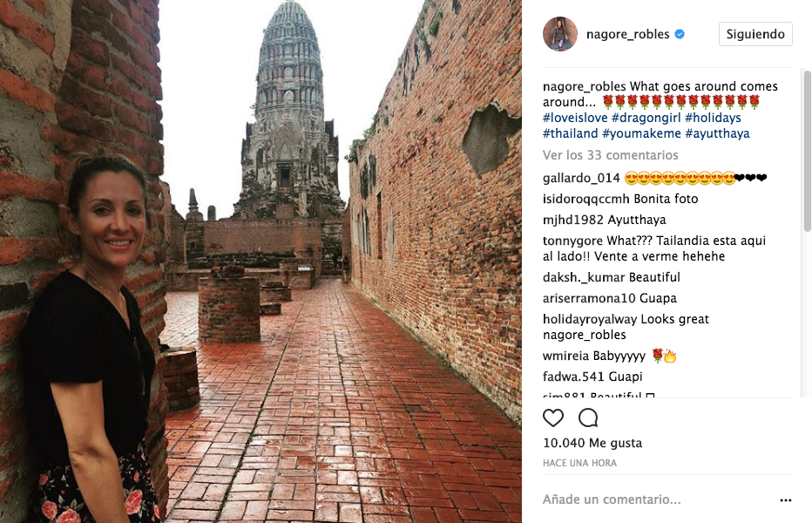Expand Ver los 33 comentarios
Screen dimensions: 812x523
(x=610, y=155)
